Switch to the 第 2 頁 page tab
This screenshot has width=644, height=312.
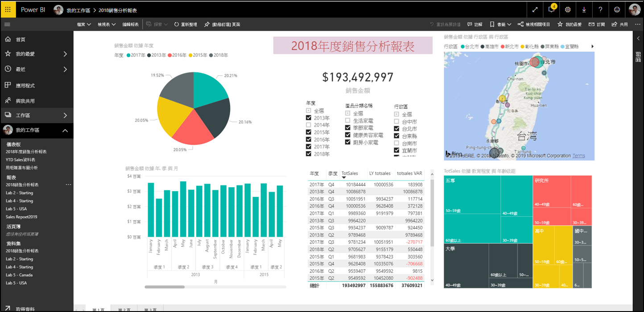coord(124,309)
